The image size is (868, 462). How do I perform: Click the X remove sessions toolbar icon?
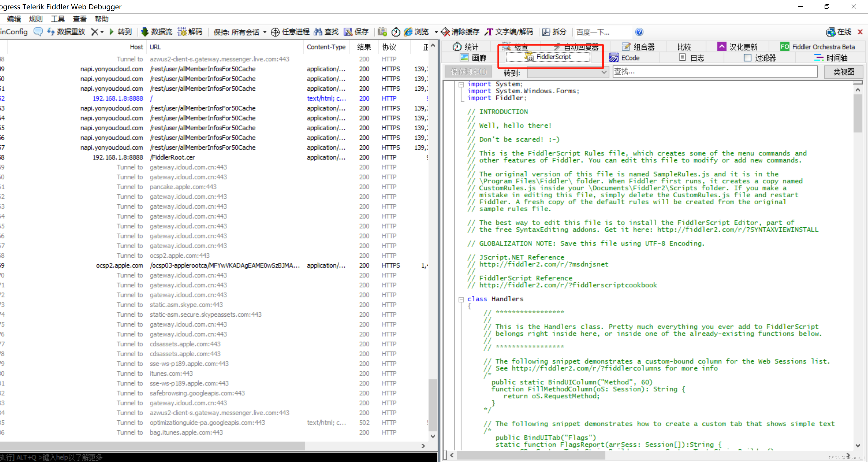(x=95, y=32)
